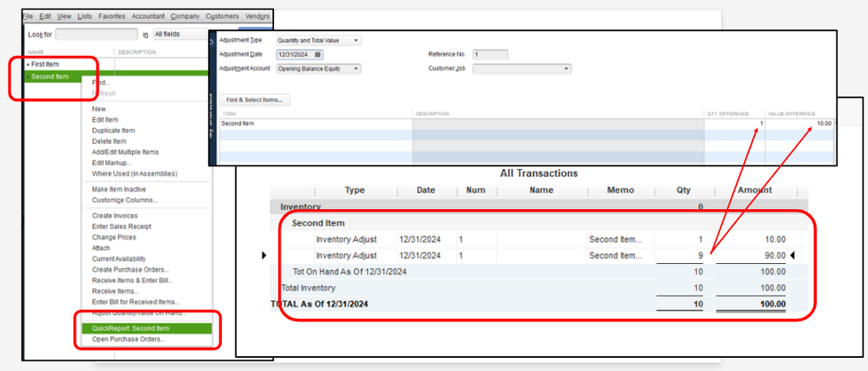Open the Adjustment Type dropdown

coord(318,40)
